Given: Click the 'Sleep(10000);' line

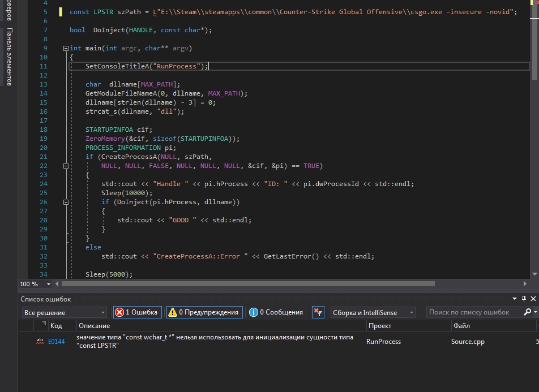Looking at the screenshot, I should click(x=127, y=193).
